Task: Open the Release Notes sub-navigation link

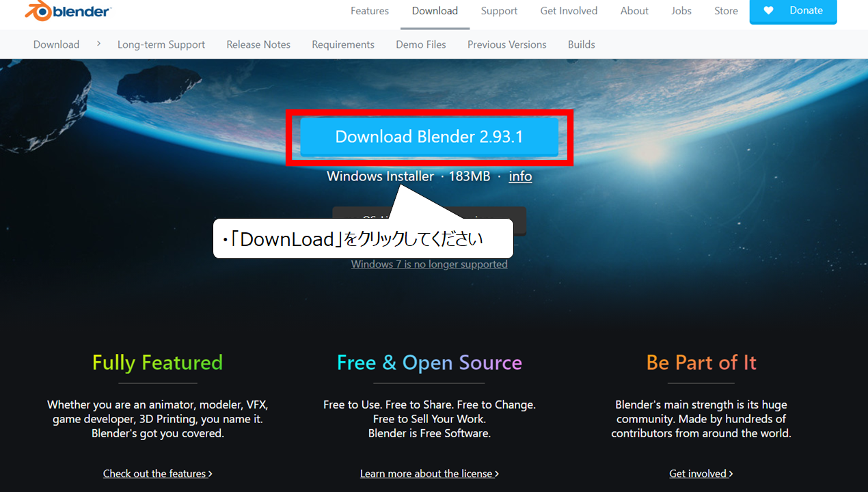Action: (258, 44)
